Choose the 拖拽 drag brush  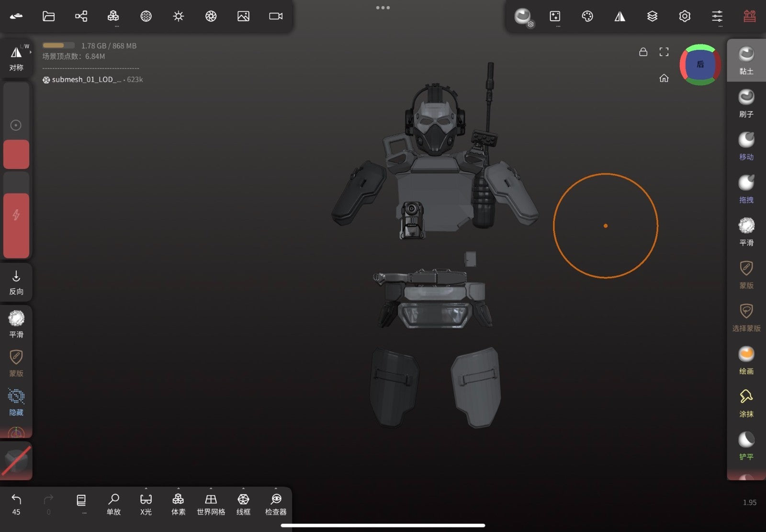pyautogui.click(x=746, y=189)
